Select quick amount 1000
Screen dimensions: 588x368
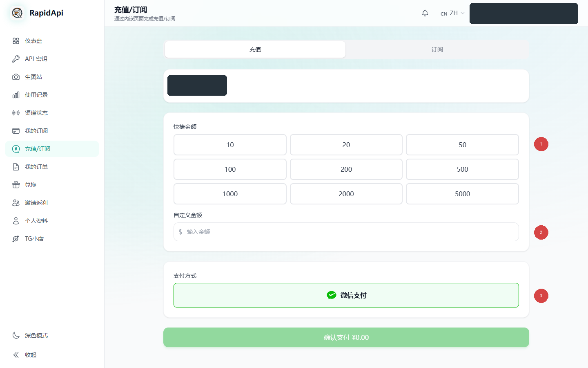click(230, 194)
